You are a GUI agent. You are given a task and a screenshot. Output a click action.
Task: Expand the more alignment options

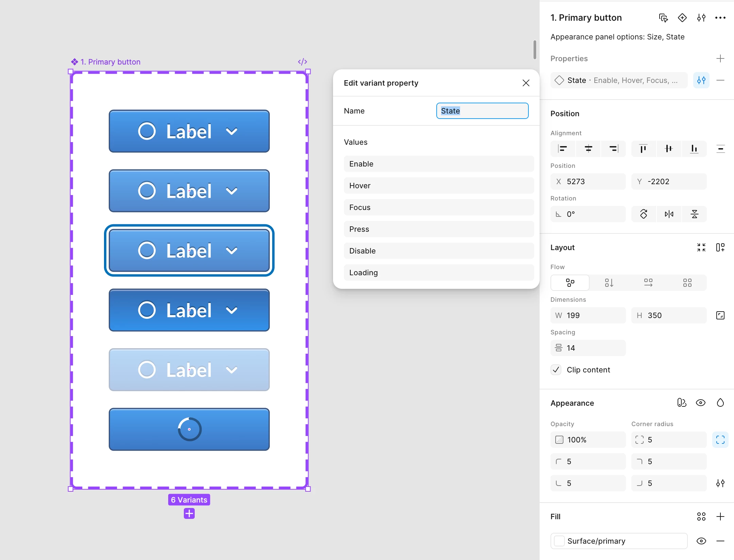(x=720, y=148)
